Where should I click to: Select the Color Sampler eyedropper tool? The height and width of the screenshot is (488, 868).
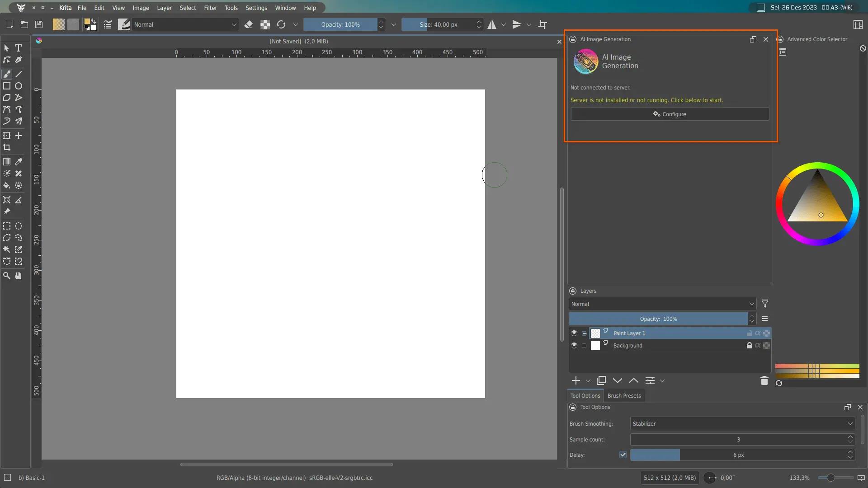coord(19,162)
